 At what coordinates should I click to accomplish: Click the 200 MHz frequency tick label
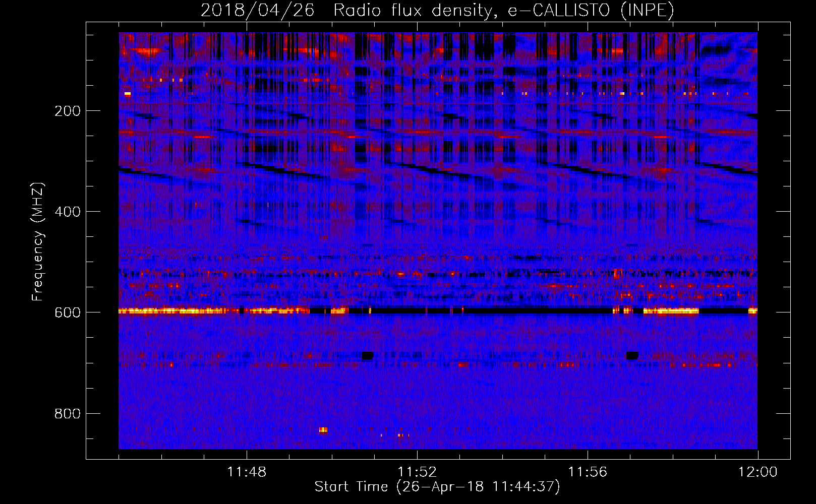(68, 111)
